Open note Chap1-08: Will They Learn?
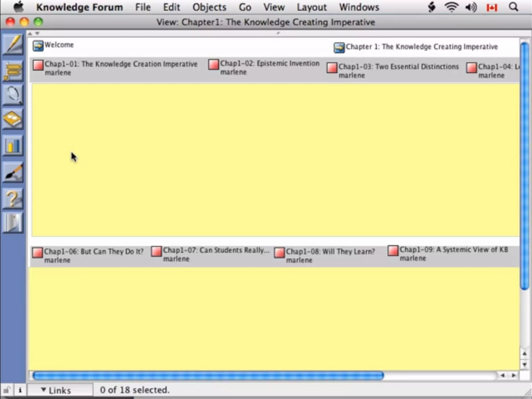The height and width of the screenshot is (399, 532). [x=280, y=252]
